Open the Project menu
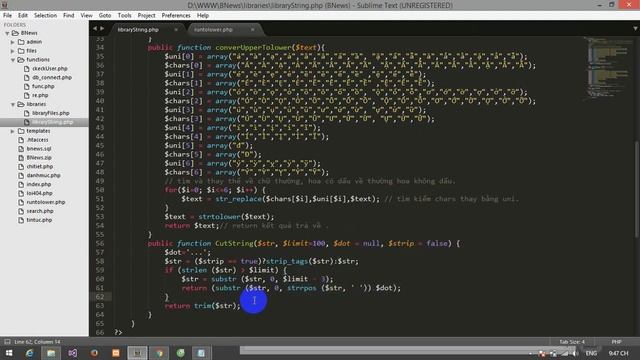The height and width of the screenshot is (360, 640). pos(147,16)
